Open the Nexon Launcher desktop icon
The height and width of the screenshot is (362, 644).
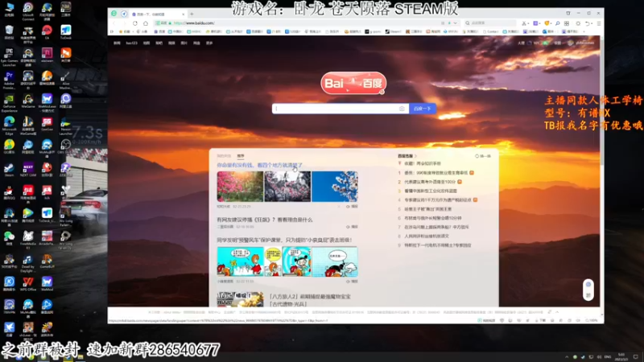pos(66,126)
